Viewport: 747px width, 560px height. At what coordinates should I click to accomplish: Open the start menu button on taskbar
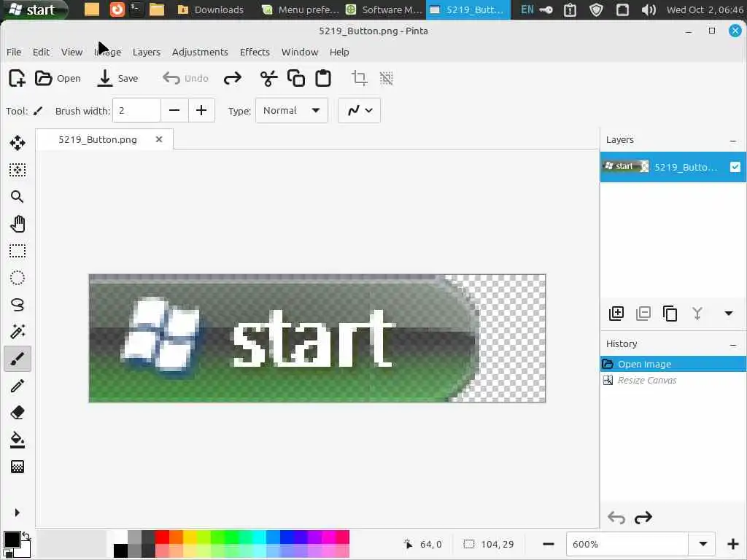(34, 9)
